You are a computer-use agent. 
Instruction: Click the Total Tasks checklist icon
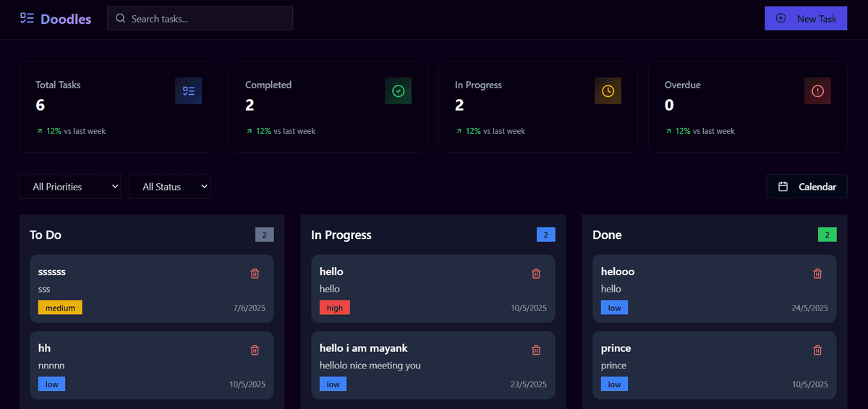[189, 90]
